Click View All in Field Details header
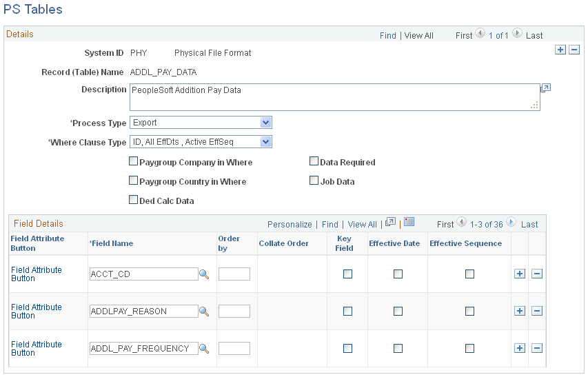The height and width of the screenshot is (377, 588). (x=363, y=225)
